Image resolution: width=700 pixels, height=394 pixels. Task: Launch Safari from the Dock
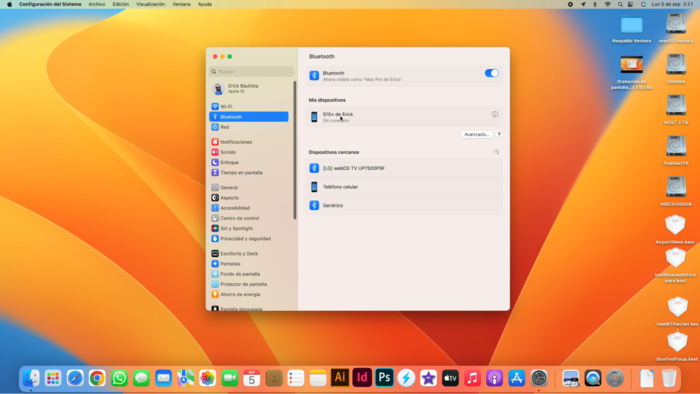click(75, 378)
